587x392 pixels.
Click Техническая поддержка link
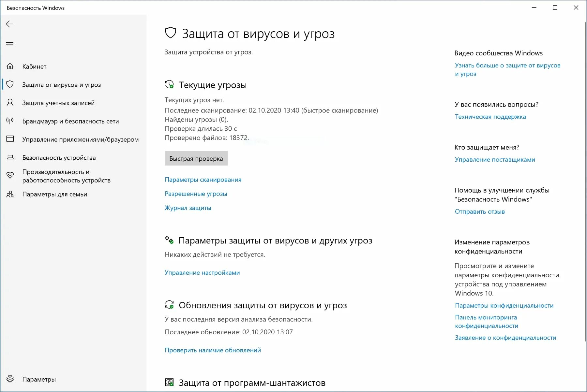[x=490, y=117]
